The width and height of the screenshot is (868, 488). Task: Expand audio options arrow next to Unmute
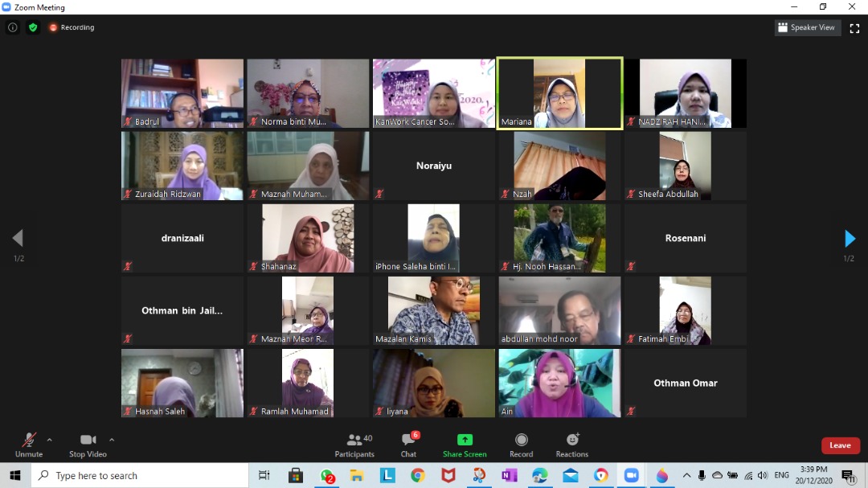pos(49,440)
